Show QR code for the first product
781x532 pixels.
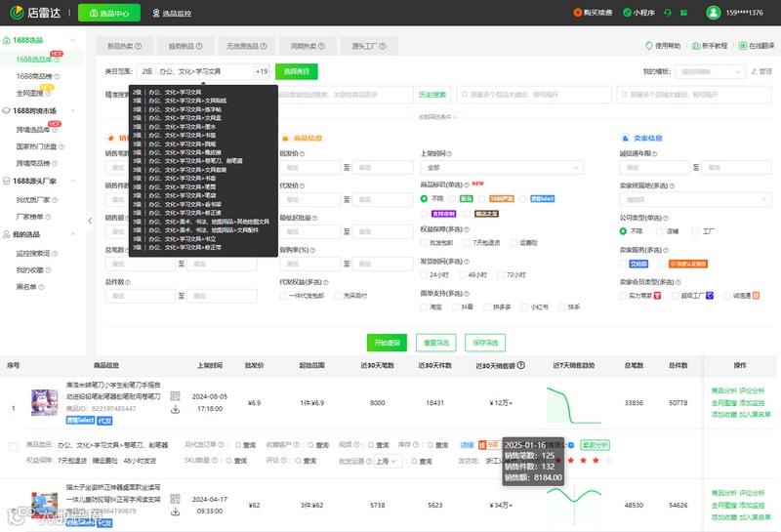(x=175, y=396)
